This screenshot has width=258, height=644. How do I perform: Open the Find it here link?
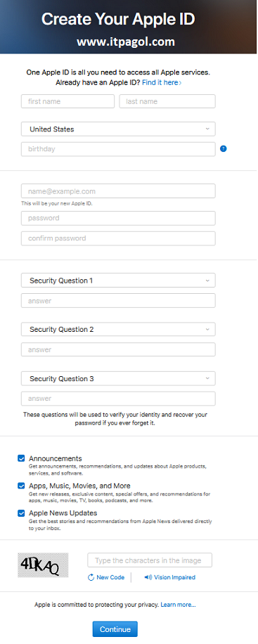coord(162,82)
